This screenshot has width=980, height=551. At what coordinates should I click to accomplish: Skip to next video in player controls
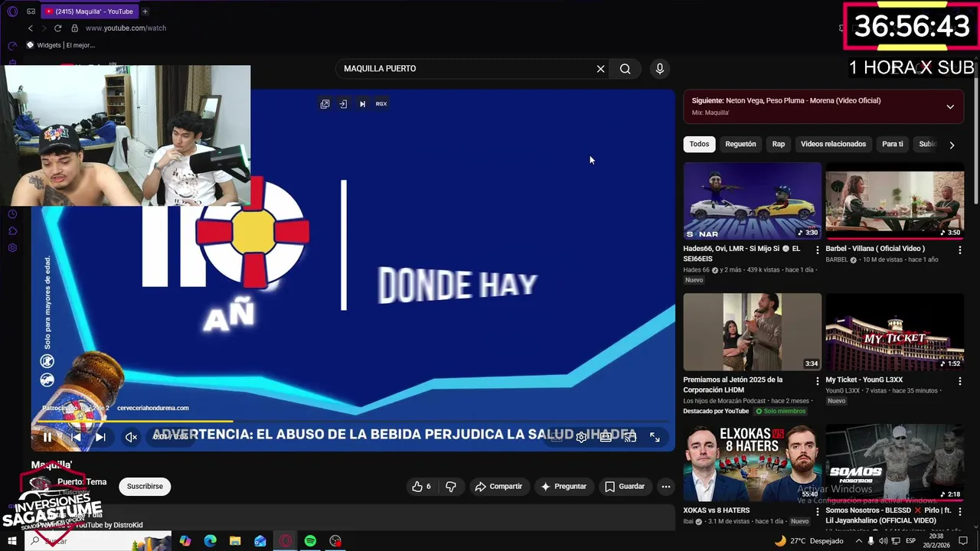100,437
